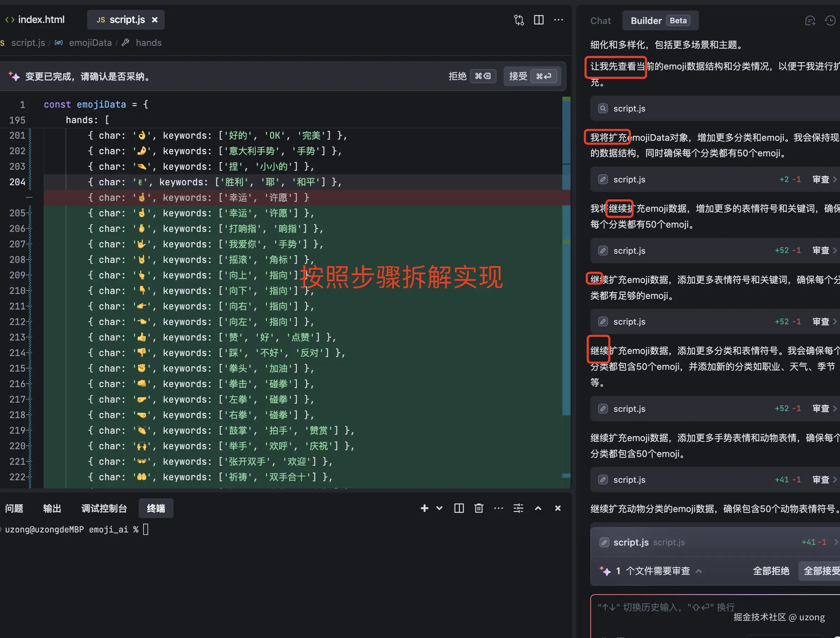Close the script.js editor tab

(154, 20)
